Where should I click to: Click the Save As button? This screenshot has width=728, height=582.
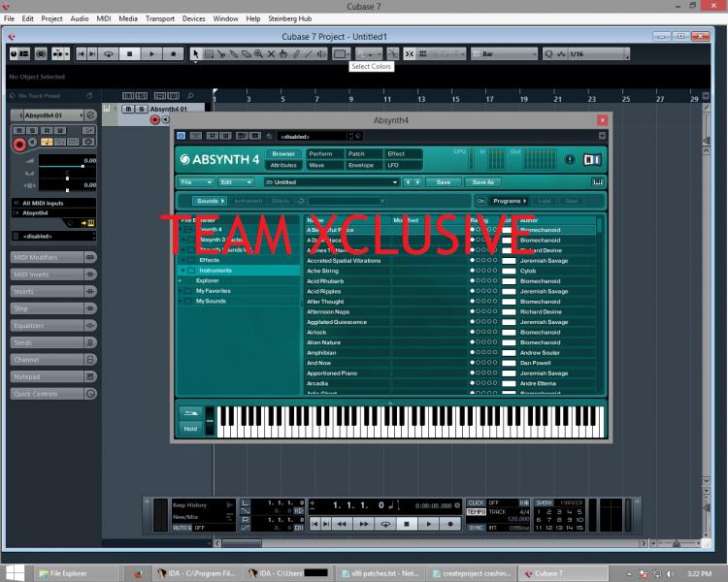(x=482, y=182)
